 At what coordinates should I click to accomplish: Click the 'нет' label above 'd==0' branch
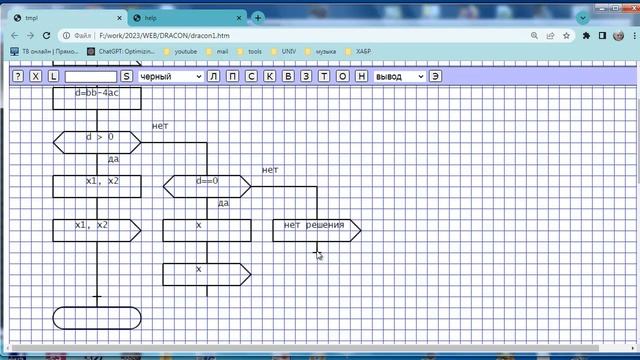coord(270,170)
